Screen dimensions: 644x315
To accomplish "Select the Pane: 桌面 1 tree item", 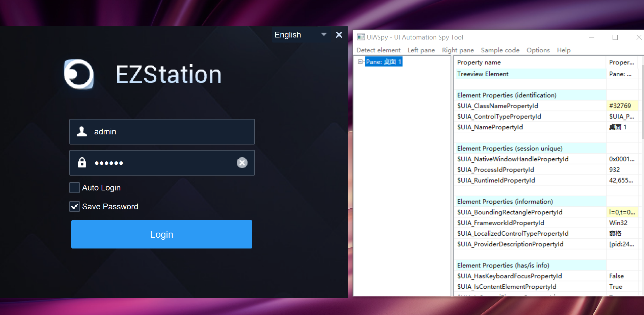I will point(384,62).
